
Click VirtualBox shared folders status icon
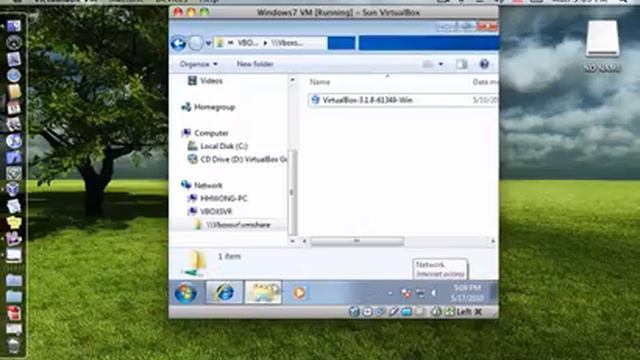coord(407,312)
